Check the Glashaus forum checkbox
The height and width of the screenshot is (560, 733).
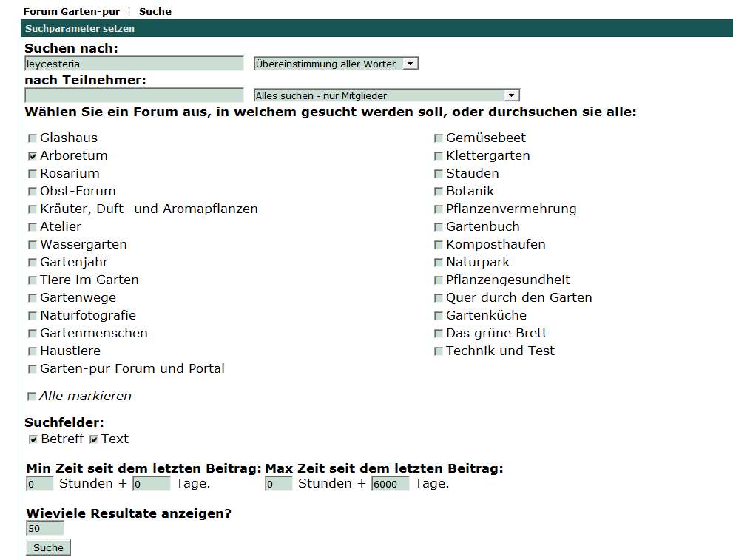32,138
